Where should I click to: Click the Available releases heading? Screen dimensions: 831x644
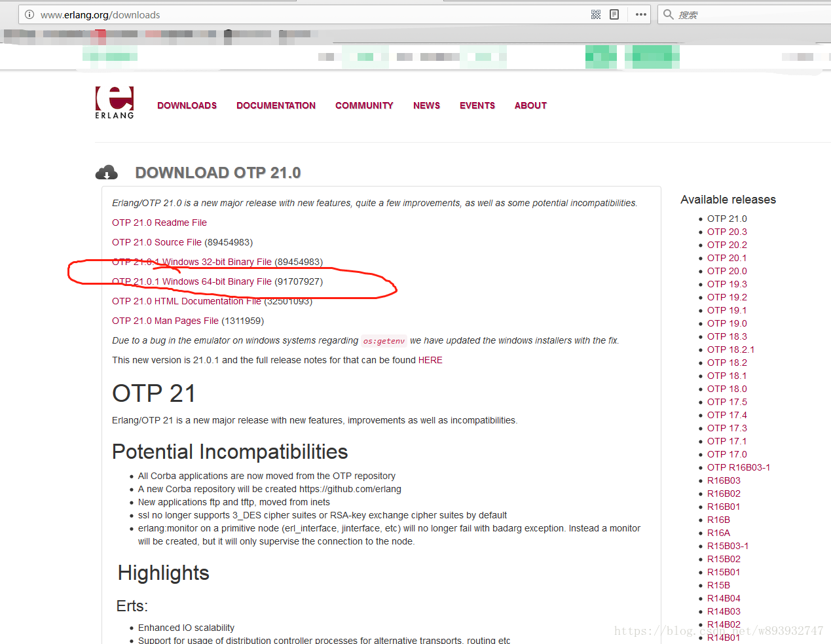click(x=728, y=200)
